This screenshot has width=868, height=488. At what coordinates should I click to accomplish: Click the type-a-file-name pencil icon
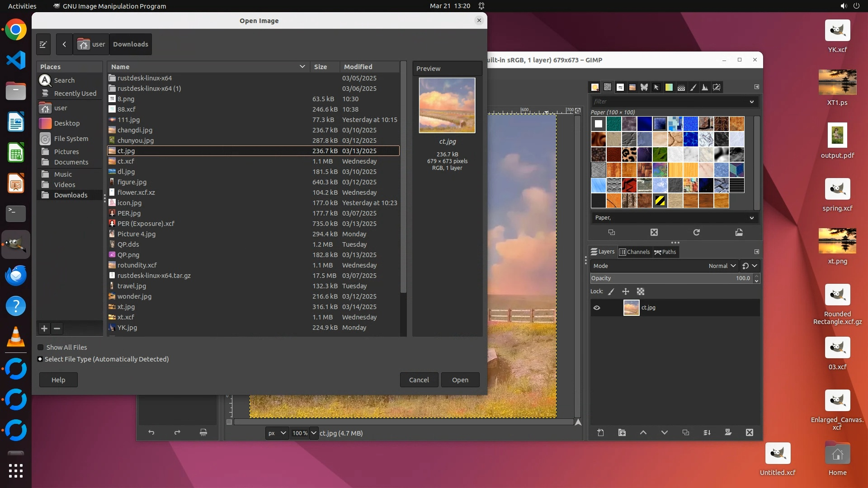43,44
